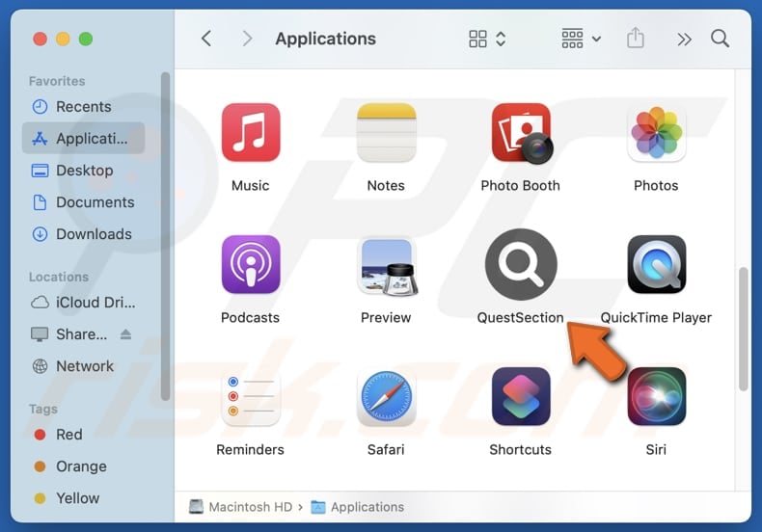The height and width of the screenshot is (532, 762).
Task: Select the Siri app icon
Action: [x=656, y=396]
